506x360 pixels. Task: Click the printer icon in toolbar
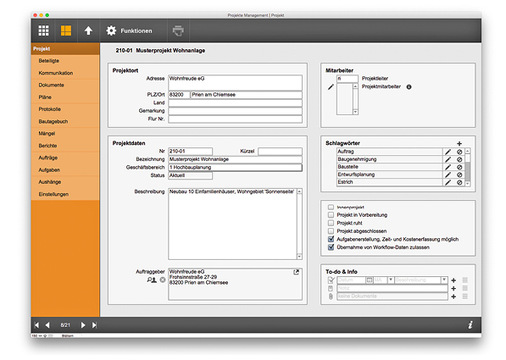178,31
